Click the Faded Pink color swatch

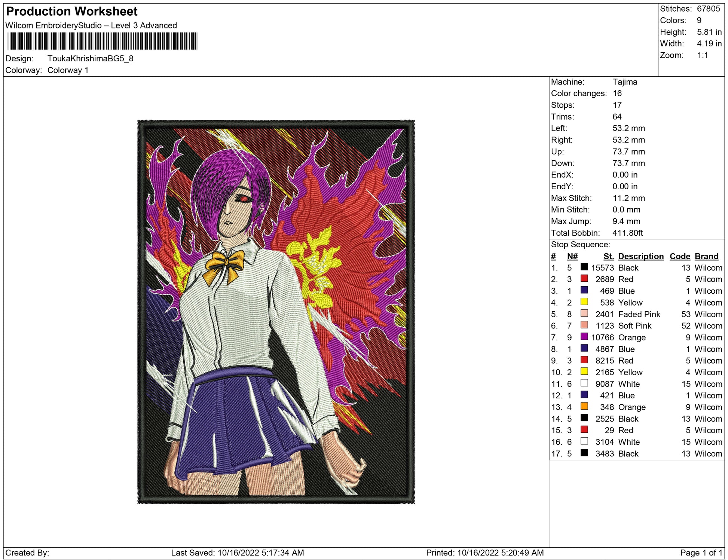(x=584, y=313)
